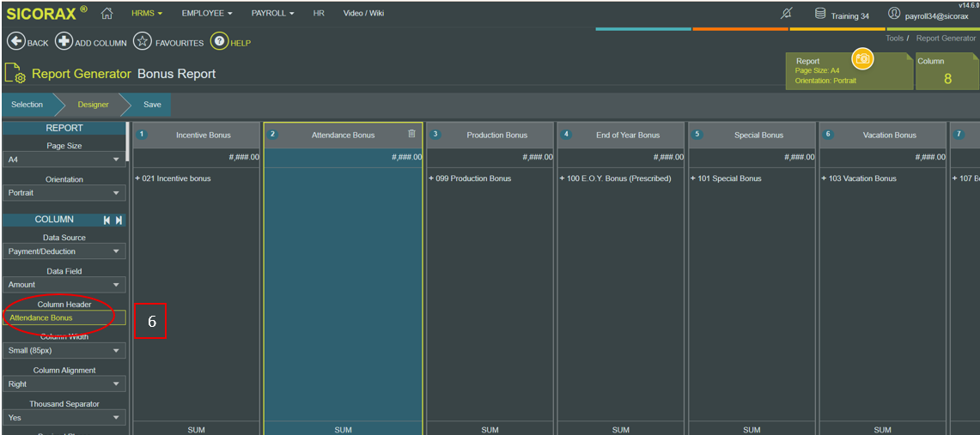The width and height of the screenshot is (980, 435).
Task: Click SUM under Attendance Bonus column
Action: click(343, 429)
